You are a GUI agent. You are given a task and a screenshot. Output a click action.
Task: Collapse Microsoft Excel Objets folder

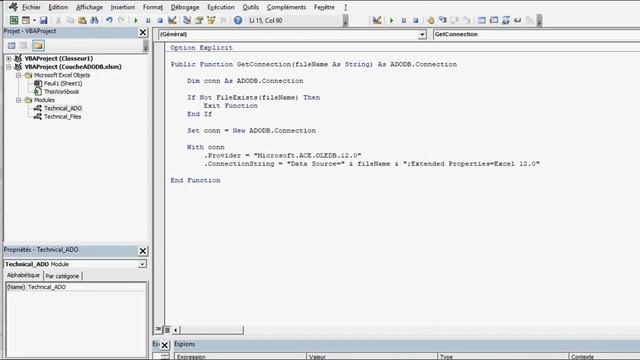(18, 76)
